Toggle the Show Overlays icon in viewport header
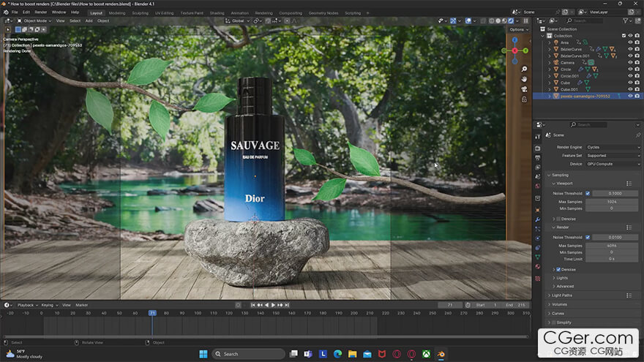 [468, 20]
